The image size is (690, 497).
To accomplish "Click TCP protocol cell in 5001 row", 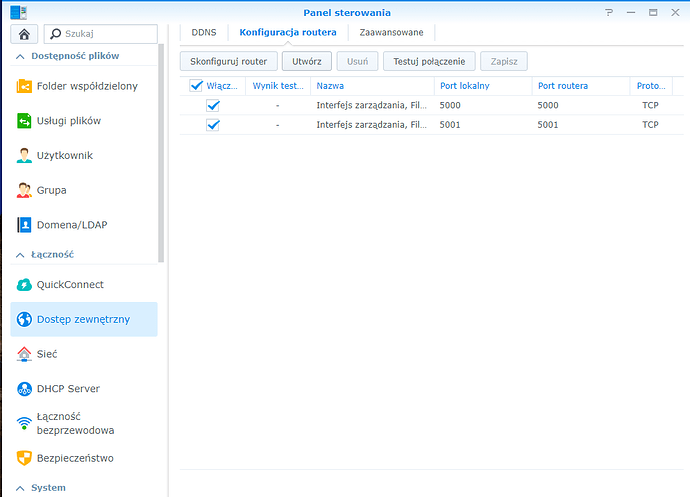I will (650, 125).
